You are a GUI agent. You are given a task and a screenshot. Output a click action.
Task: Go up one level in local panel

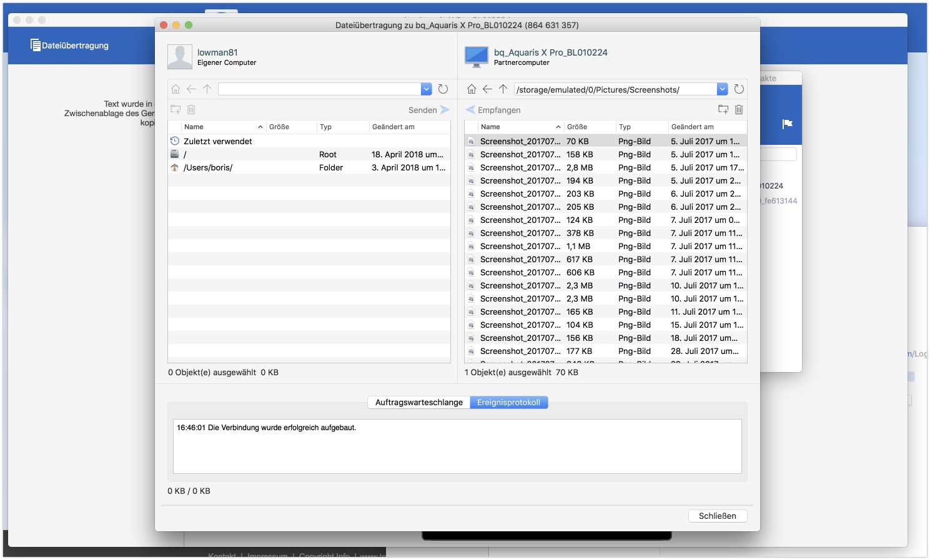coord(207,89)
